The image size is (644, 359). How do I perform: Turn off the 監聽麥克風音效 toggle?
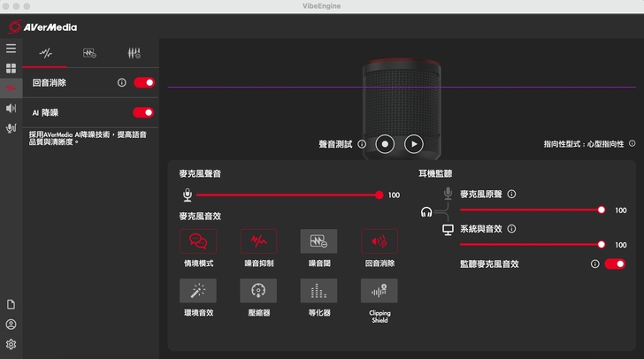(615, 264)
